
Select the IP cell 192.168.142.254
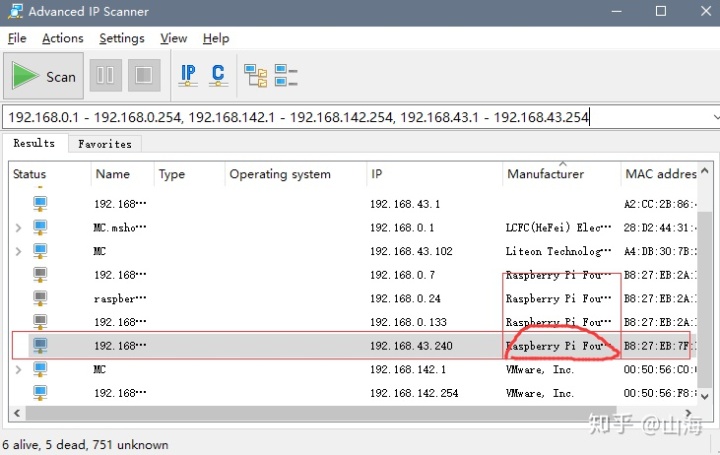(x=414, y=393)
